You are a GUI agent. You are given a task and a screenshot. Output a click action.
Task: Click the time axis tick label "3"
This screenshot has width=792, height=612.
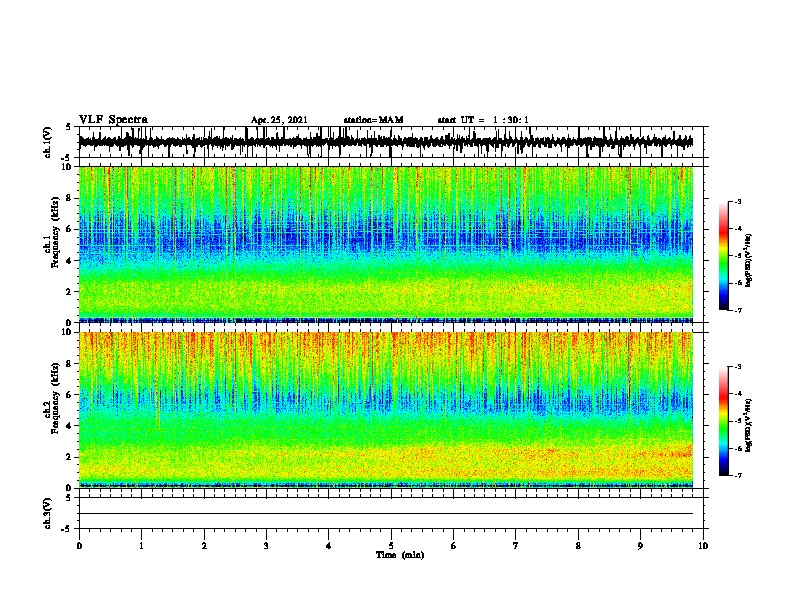pyautogui.click(x=266, y=546)
